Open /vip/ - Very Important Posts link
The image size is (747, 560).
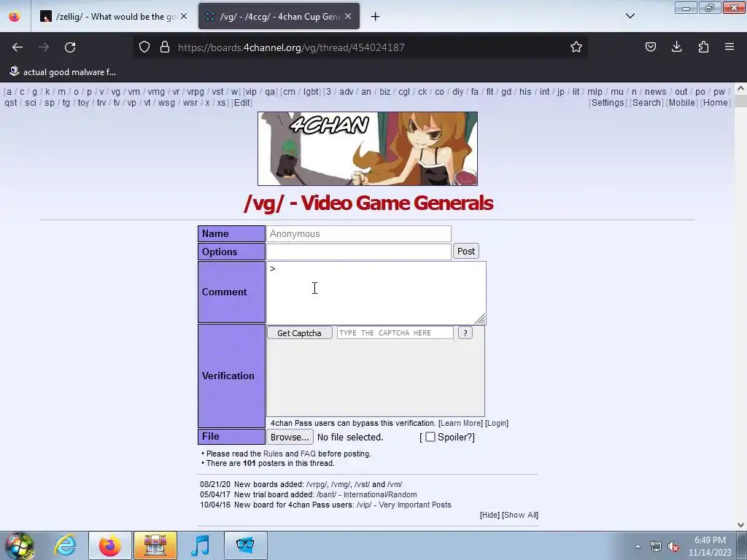404,505
